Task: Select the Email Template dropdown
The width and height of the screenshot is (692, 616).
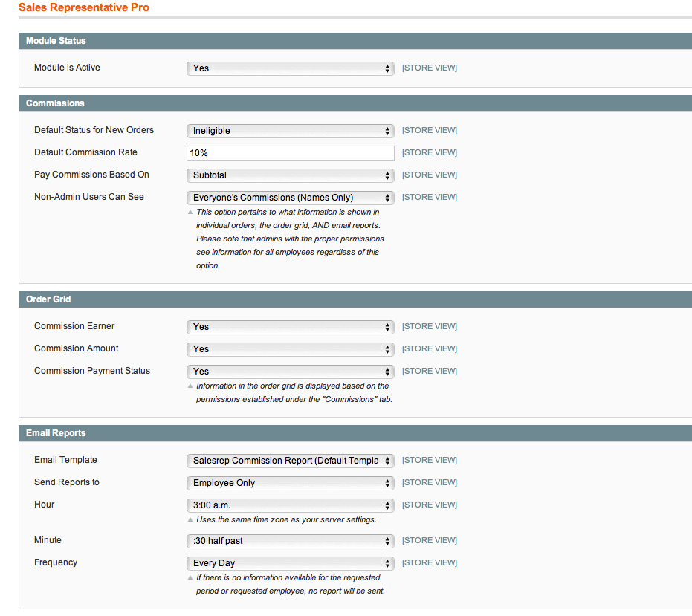Action: pyautogui.click(x=290, y=461)
